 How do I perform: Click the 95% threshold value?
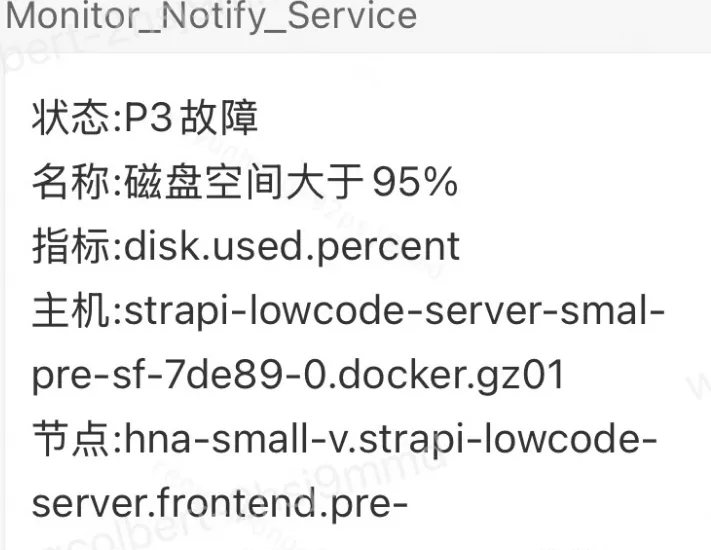(x=415, y=183)
